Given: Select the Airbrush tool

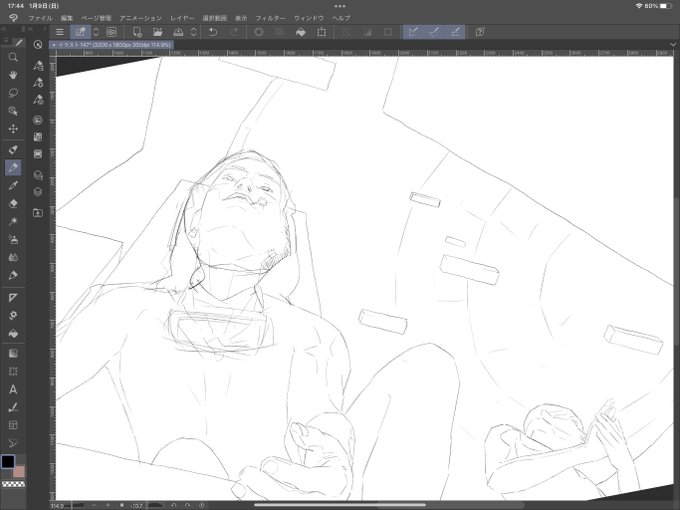Looking at the screenshot, I should 13,239.
